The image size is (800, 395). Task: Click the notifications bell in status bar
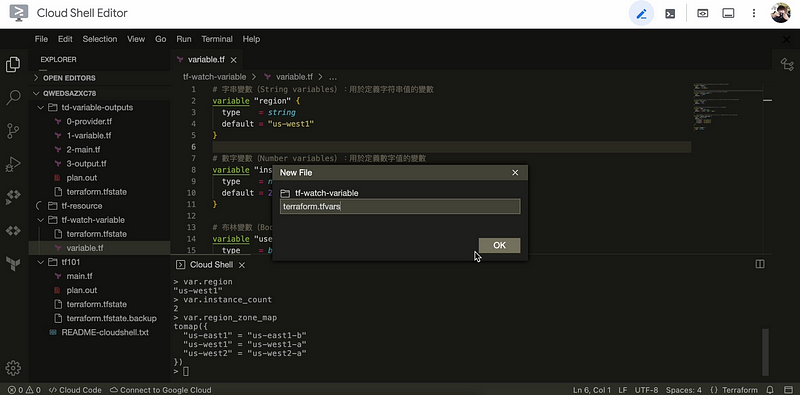coord(770,390)
